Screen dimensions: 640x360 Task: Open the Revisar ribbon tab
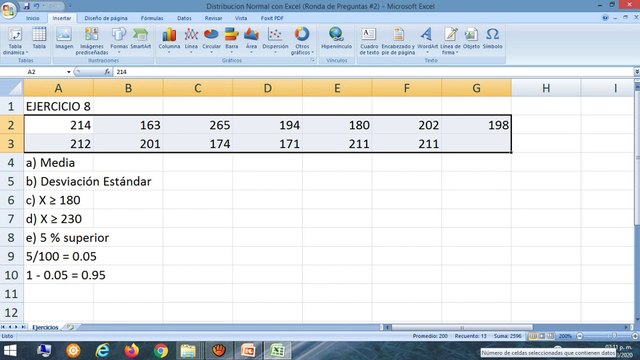tap(213, 18)
